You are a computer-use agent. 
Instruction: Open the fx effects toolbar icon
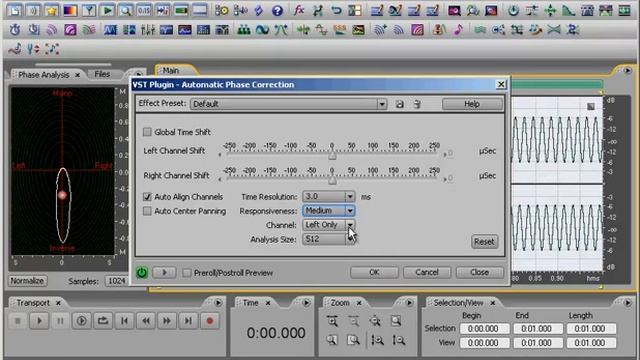click(x=299, y=10)
